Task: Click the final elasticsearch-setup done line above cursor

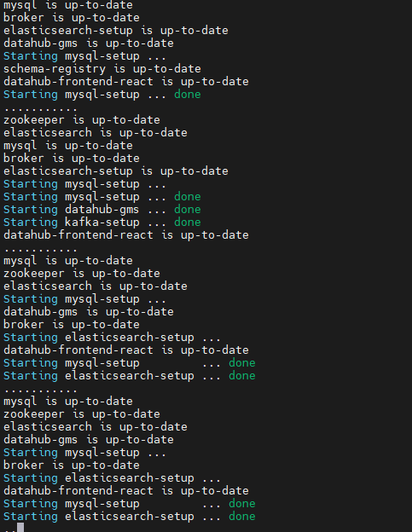Action: (130, 517)
